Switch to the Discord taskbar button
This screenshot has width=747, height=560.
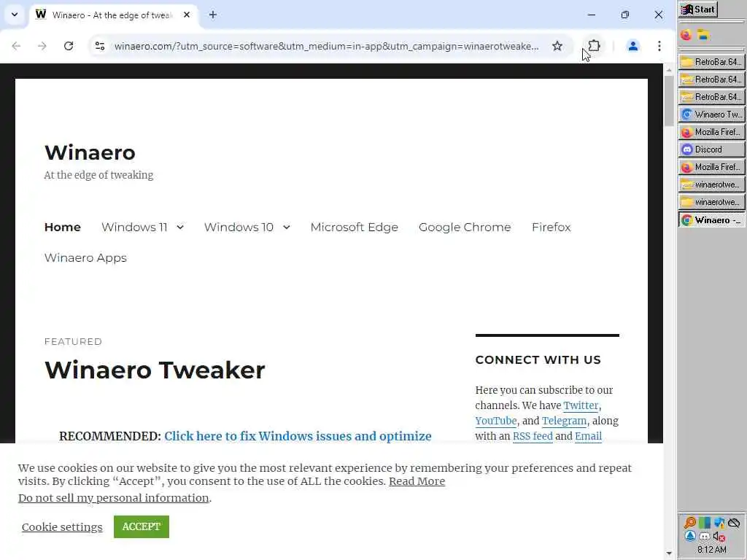(712, 149)
